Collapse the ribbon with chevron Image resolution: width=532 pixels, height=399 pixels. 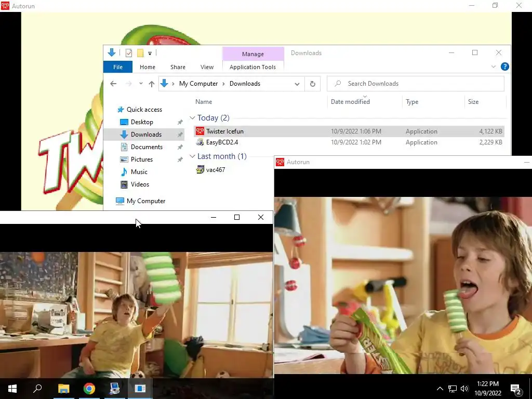pyautogui.click(x=494, y=67)
